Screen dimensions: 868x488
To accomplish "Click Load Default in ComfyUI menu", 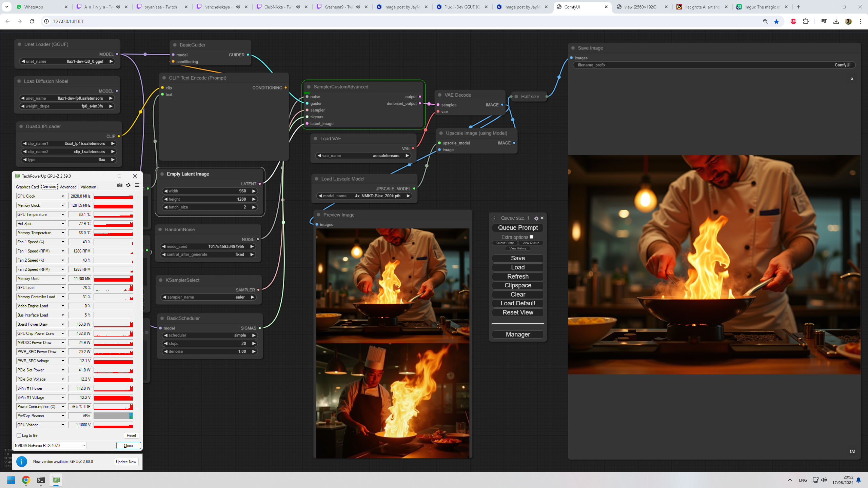I will click(518, 303).
